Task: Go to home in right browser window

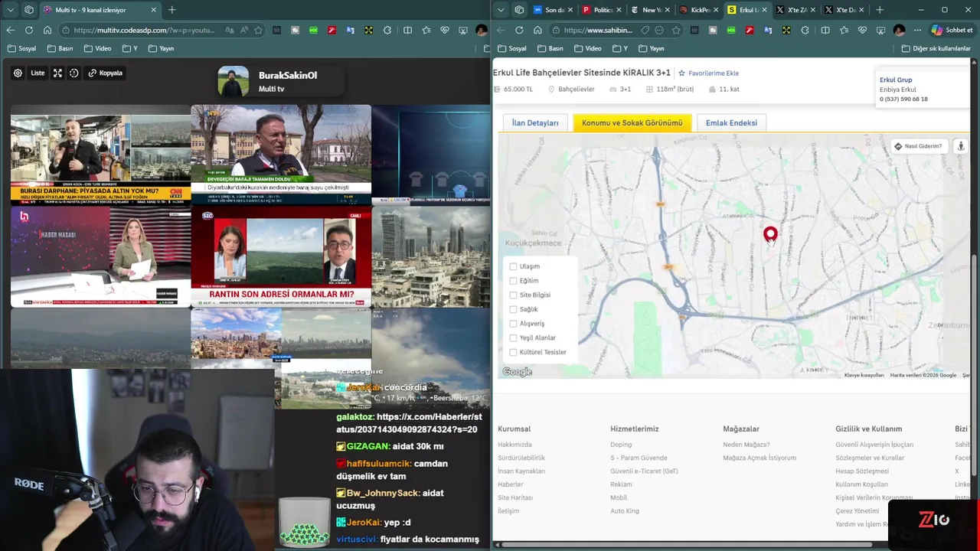Action: [537, 30]
